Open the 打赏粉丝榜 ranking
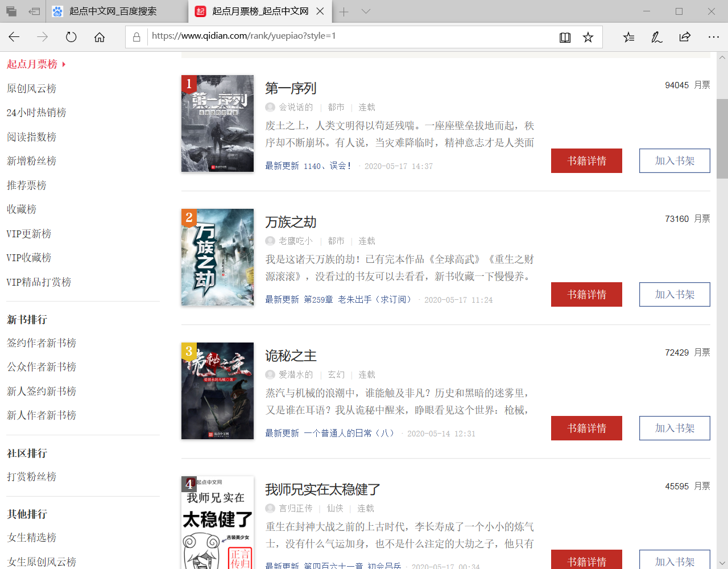 pyautogui.click(x=31, y=477)
